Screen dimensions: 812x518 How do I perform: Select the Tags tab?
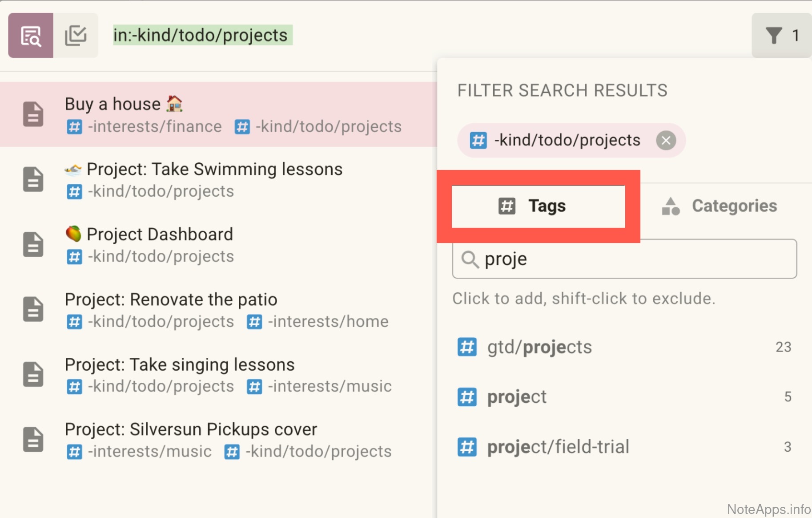pos(538,206)
